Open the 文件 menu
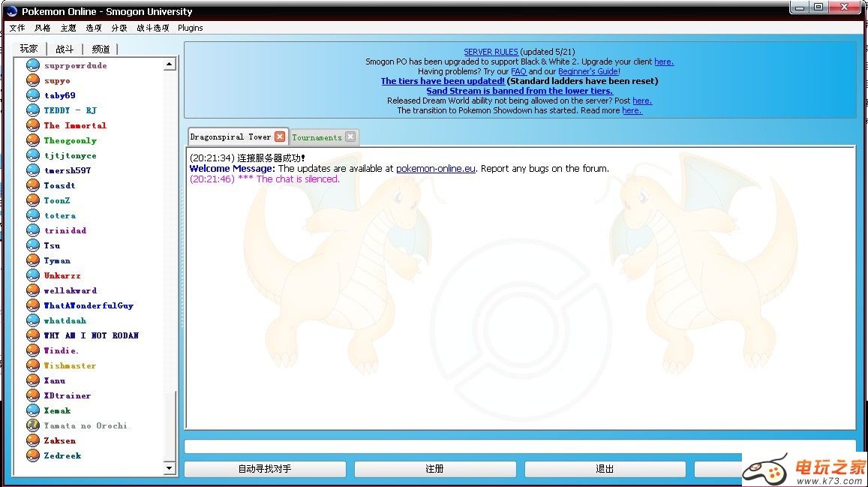868x487 pixels. tap(17, 28)
